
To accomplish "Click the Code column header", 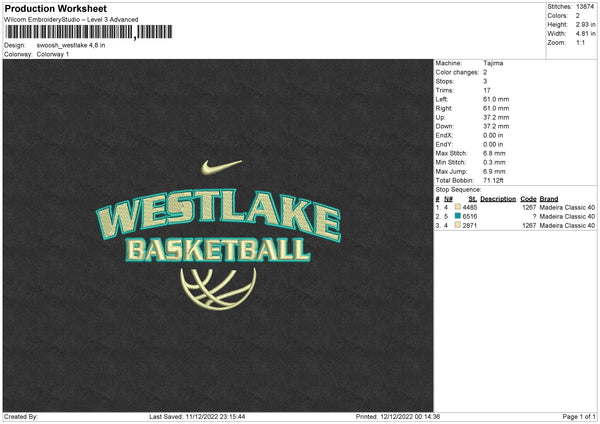I will (528, 199).
